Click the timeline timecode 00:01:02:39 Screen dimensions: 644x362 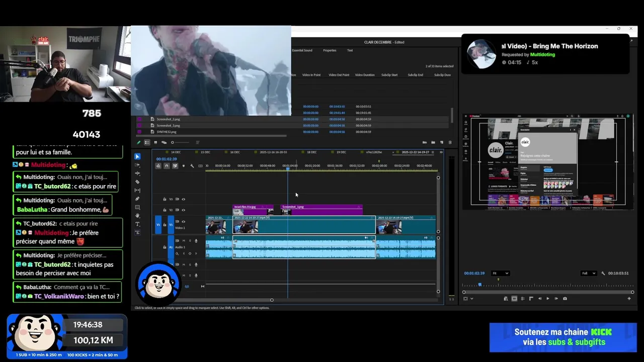point(167,159)
